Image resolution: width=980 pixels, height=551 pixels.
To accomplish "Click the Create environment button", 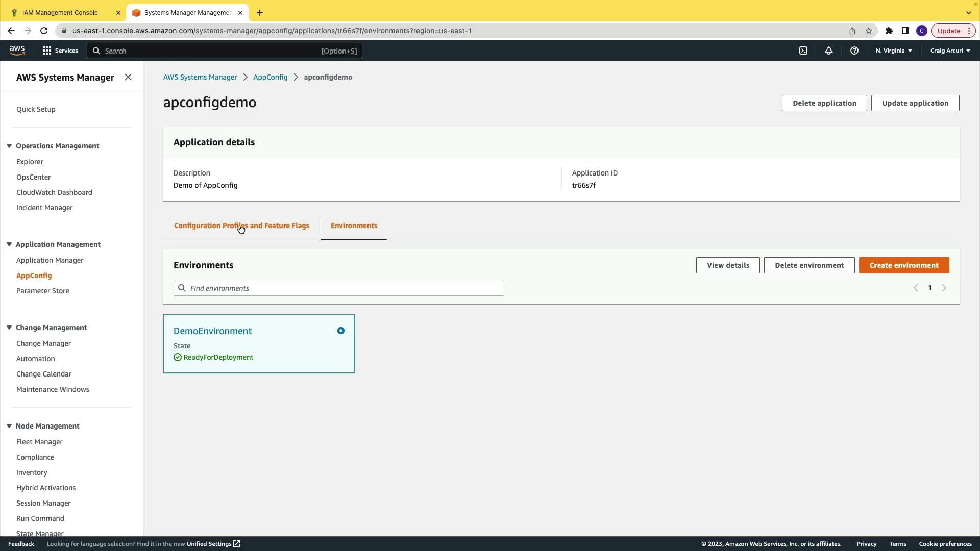I will coord(903,265).
